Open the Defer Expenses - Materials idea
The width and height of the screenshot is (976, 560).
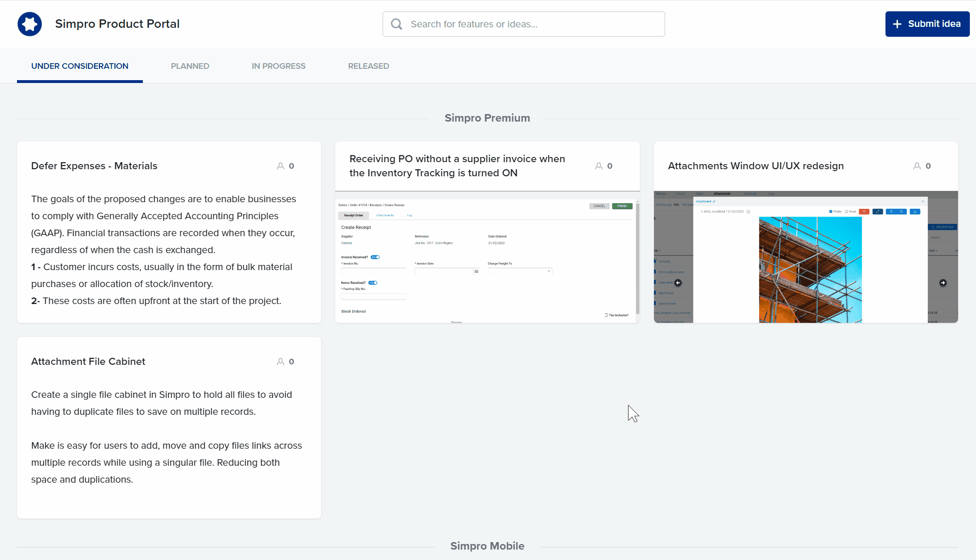click(94, 166)
